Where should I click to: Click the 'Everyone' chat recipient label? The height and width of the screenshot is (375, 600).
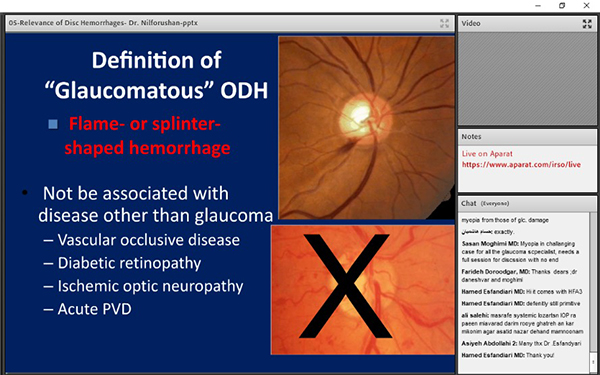(x=495, y=204)
